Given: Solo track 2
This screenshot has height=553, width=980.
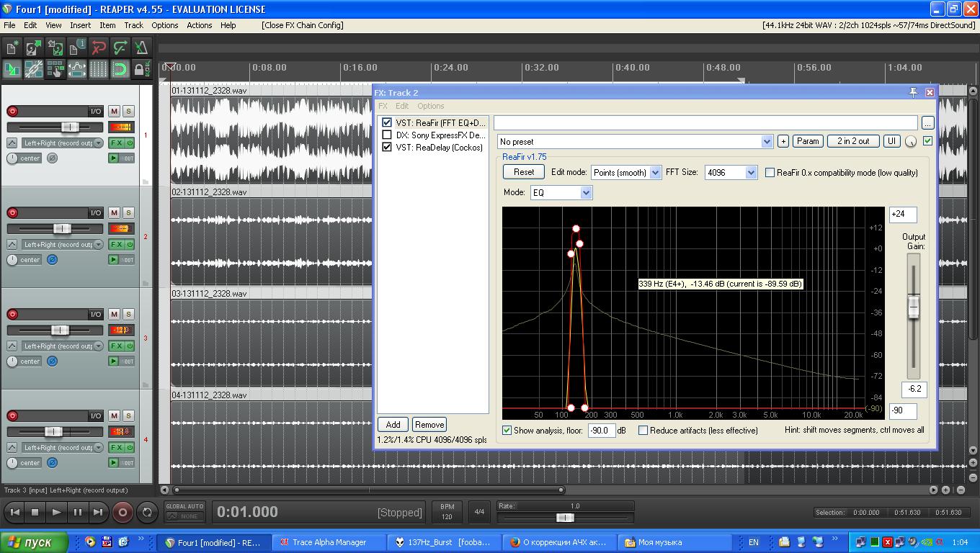Looking at the screenshot, I should pyautogui.click(x=128, y=212).
